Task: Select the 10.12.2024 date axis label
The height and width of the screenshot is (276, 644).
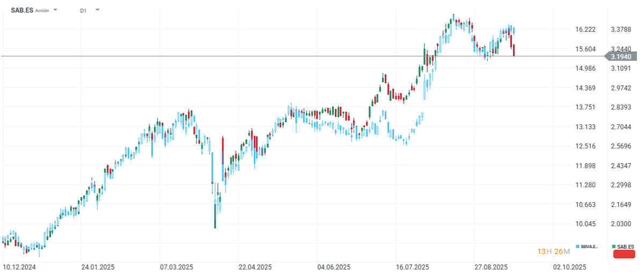Action: [x=18, y=266]
